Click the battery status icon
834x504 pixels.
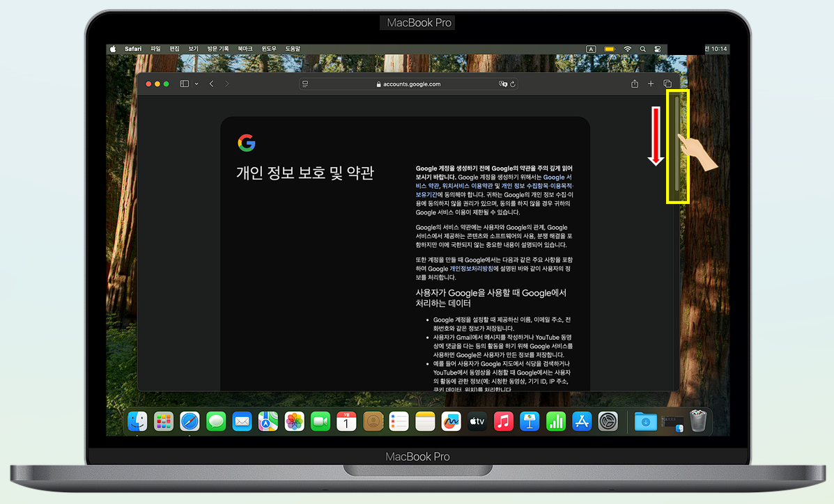point(610,49)
